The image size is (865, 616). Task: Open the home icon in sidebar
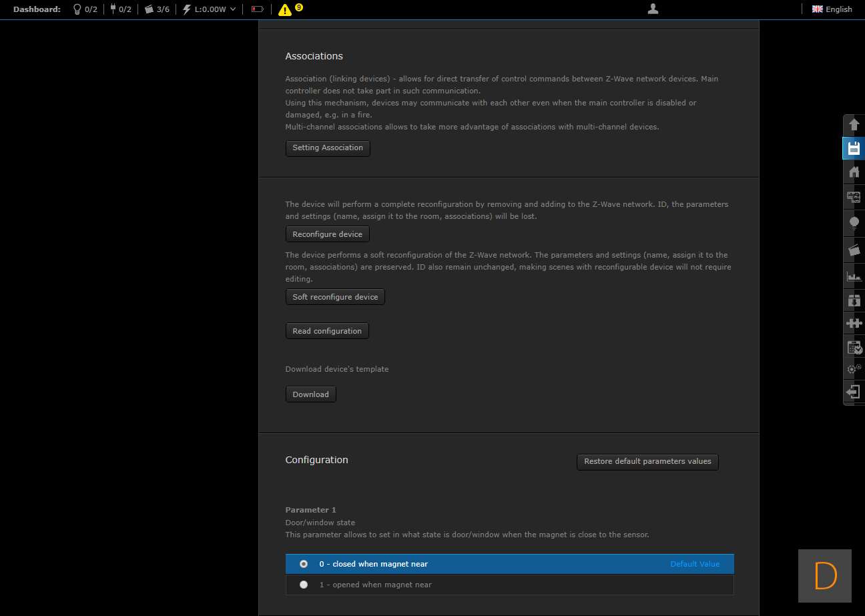(854, 172)
